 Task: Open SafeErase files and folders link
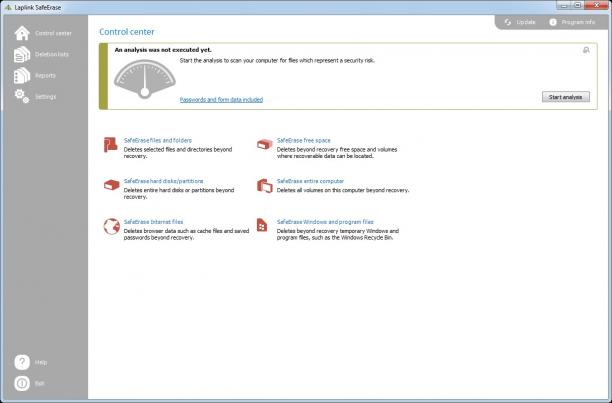[x=158, y=140]
